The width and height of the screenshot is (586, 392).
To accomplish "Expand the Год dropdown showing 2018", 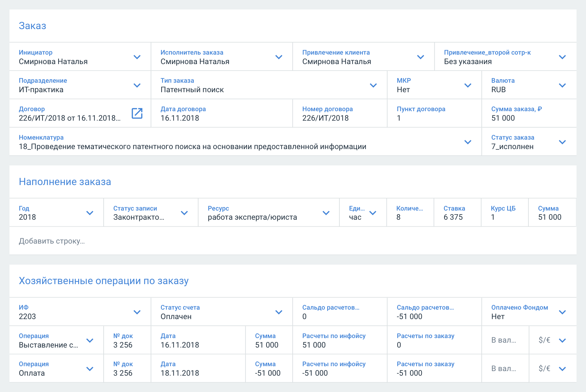I will click(x=90, y=213).
